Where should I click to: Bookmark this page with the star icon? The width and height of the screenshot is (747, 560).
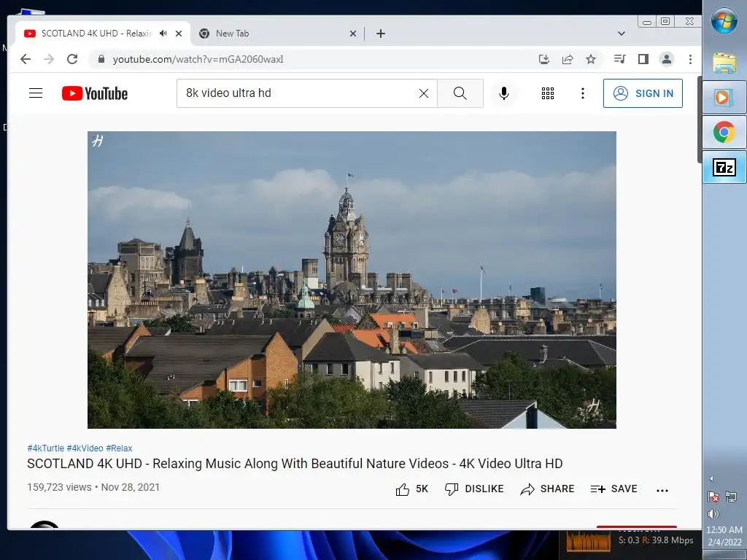point(591,59)
